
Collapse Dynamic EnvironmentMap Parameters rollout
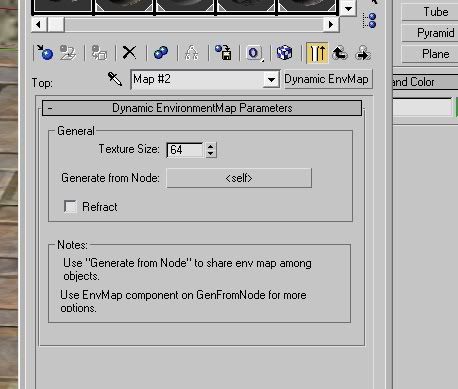(x=202, y=108)
